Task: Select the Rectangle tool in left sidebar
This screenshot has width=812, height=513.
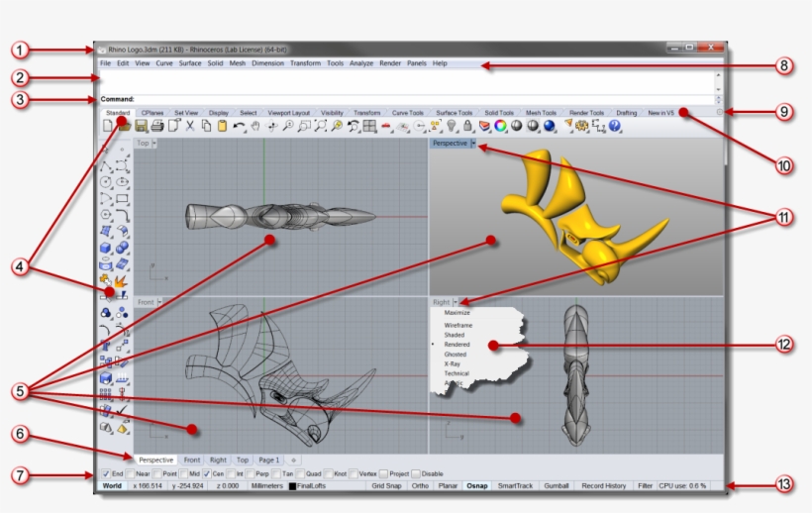Action: pos(122,199)
